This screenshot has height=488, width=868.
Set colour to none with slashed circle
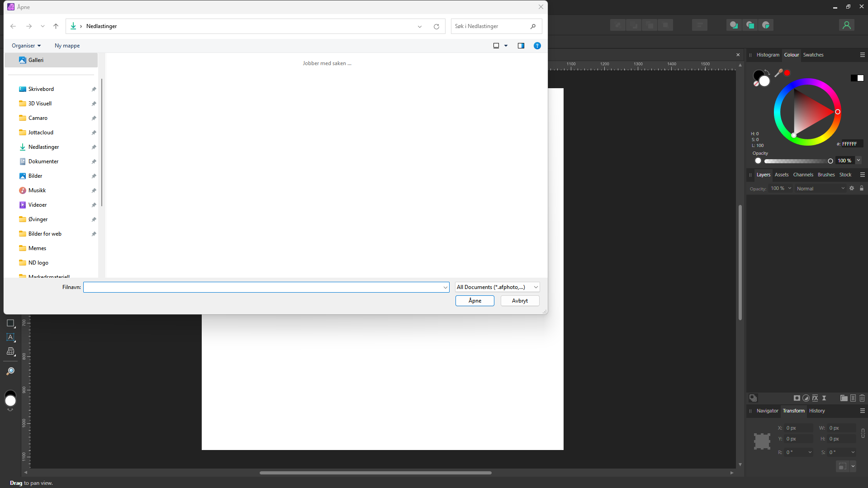(756, 84)
